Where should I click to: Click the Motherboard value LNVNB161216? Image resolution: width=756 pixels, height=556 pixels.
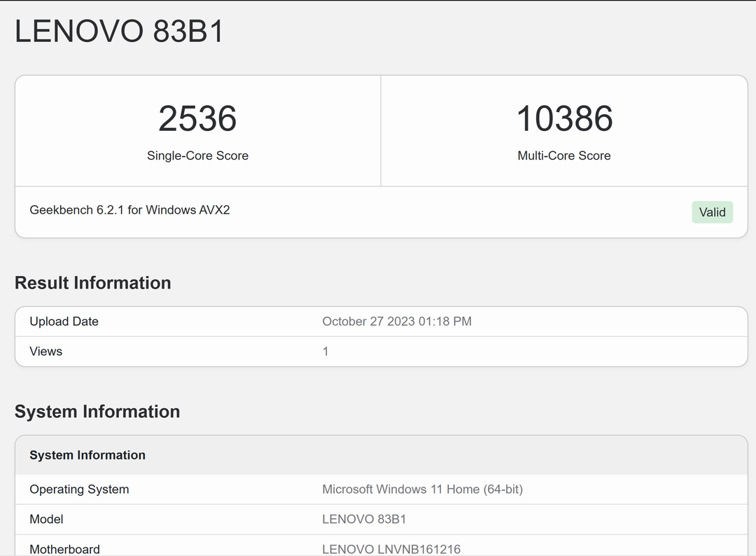[x=391, y=549]
